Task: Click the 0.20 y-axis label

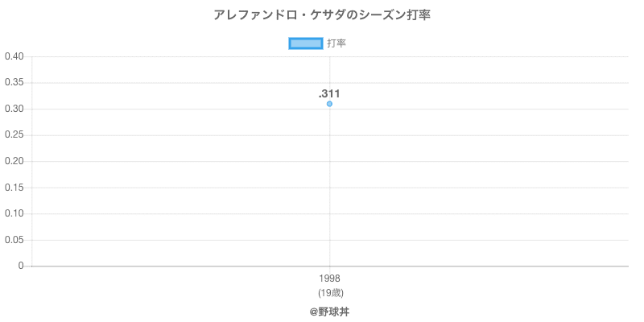Action: point(14,161)
